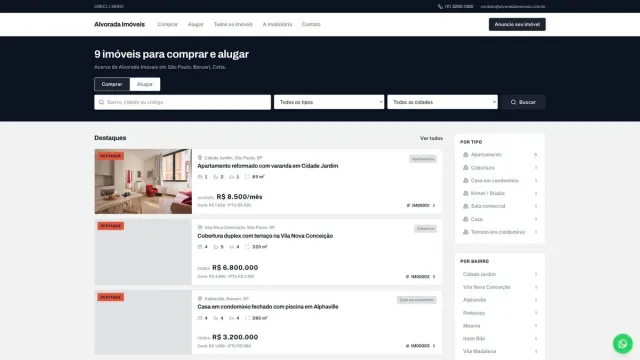Open the Todas as cidades dropdown
The height and width of the screenshot is (360, 640).
point(442,102)
